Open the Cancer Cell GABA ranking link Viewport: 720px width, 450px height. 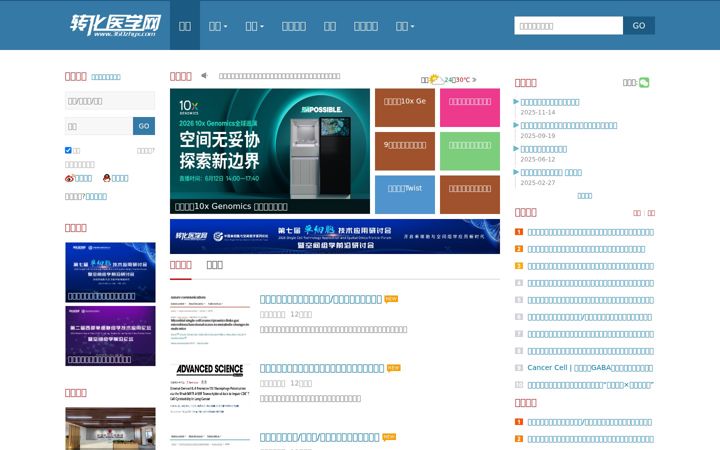pyautogui.click(x=590, y=368)
